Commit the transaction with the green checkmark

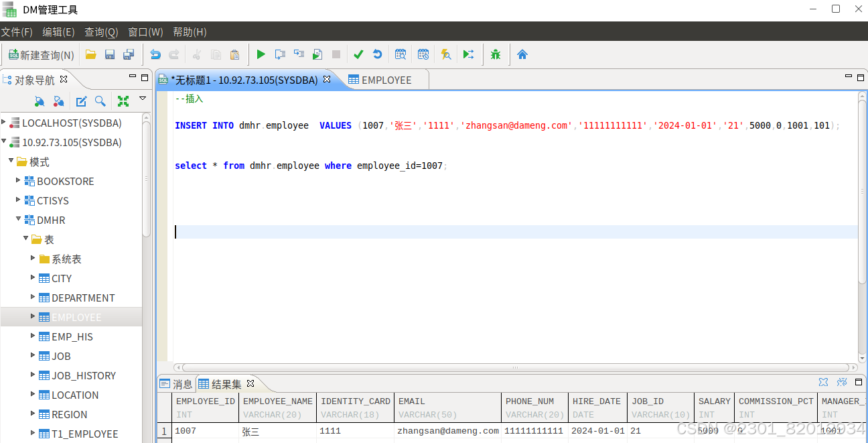pos(358,55)
